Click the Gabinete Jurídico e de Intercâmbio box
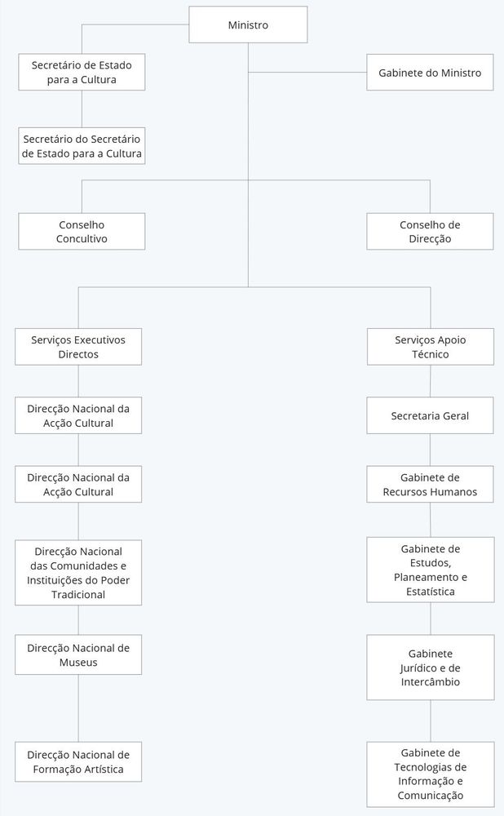Viewport: 504px width, 816px height. click(x=430, y=667)
